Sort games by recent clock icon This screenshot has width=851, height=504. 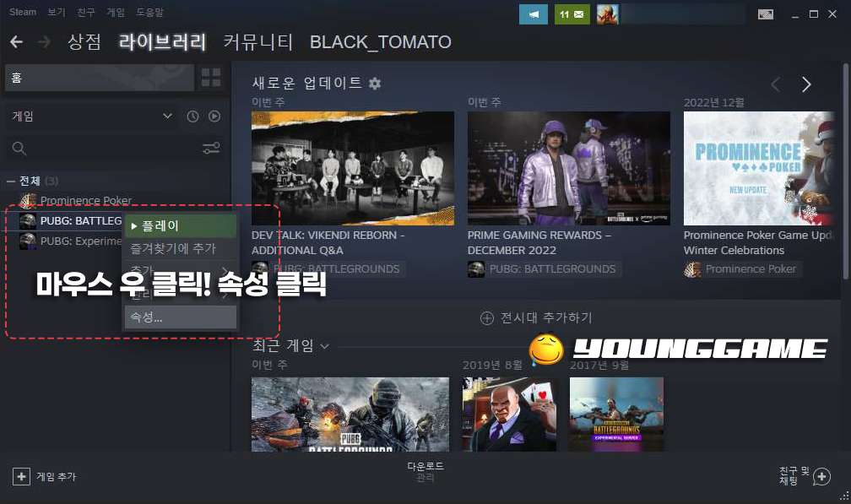tap(192, 117)
